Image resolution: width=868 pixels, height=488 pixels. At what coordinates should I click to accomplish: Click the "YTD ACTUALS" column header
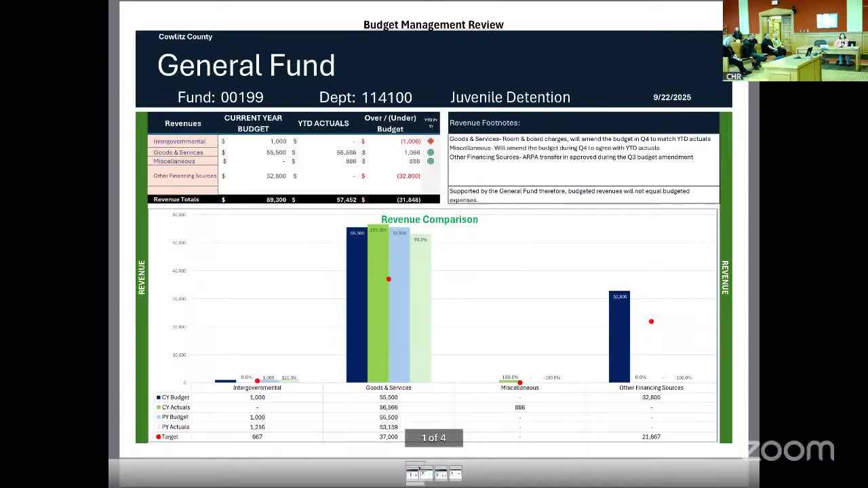click(x=323, y=123)
